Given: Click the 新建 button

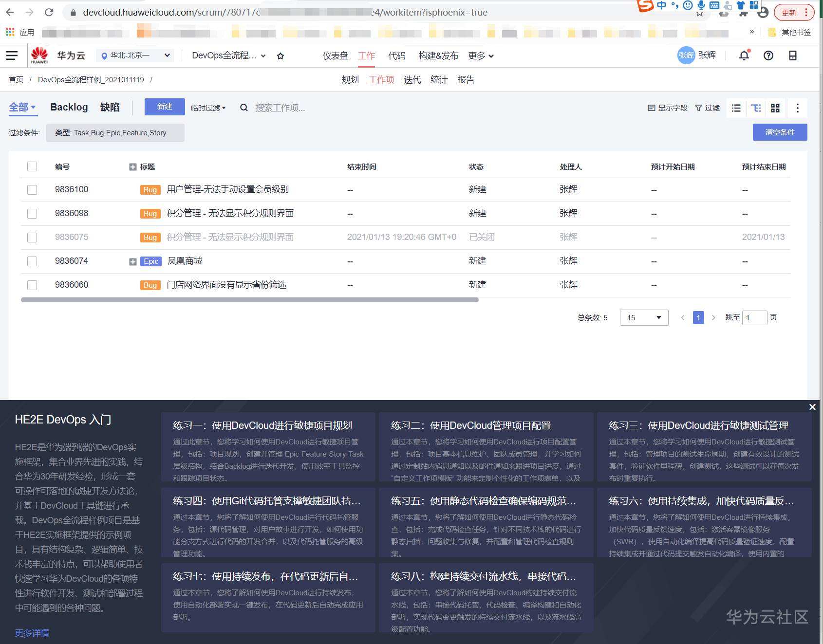Looking at the screenshot, I should (x=165, y=107).
